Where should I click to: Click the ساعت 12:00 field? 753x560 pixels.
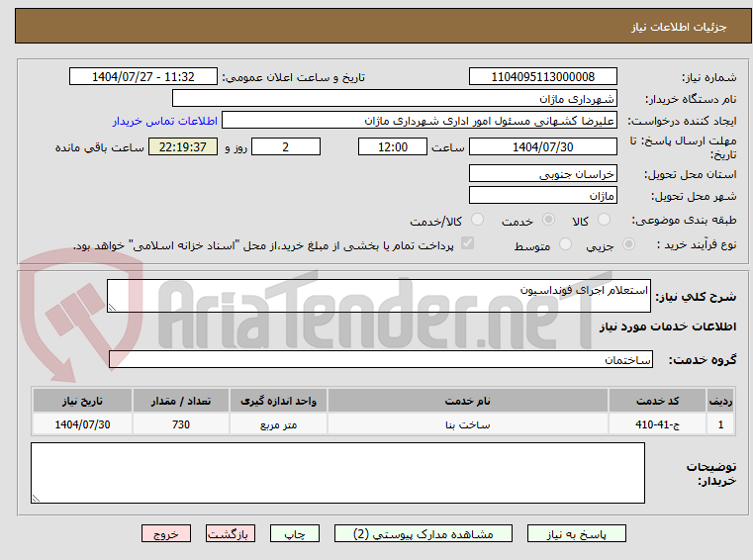(393, 146)
